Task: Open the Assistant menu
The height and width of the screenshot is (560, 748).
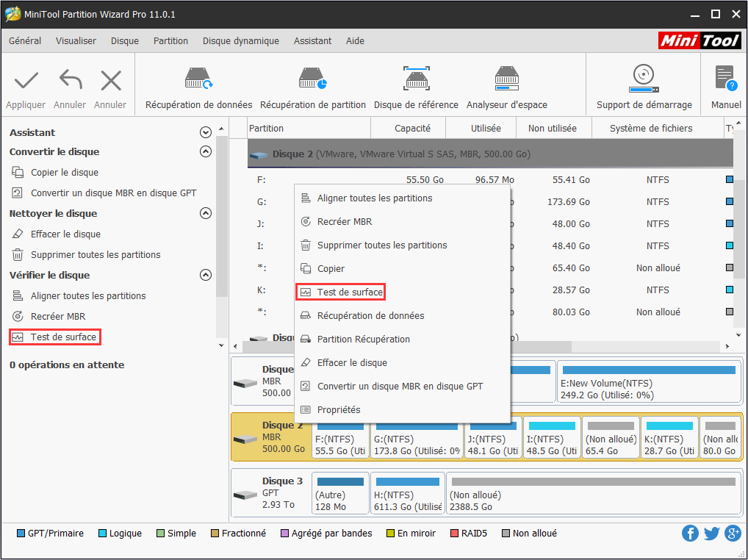Action: coord(312,41)
